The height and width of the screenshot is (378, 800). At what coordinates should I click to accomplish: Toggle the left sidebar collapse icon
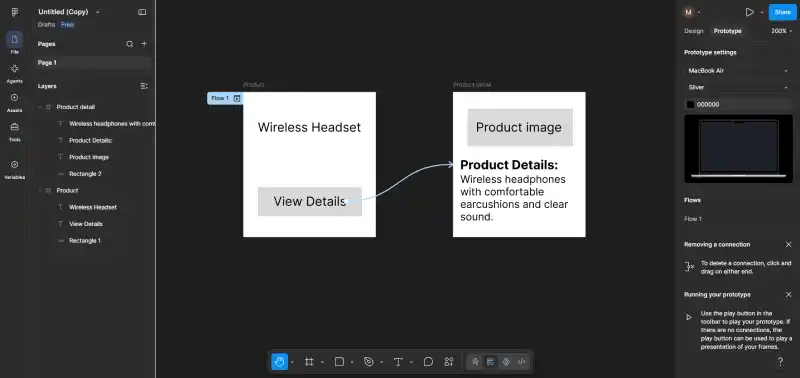(x=142, y=12)
